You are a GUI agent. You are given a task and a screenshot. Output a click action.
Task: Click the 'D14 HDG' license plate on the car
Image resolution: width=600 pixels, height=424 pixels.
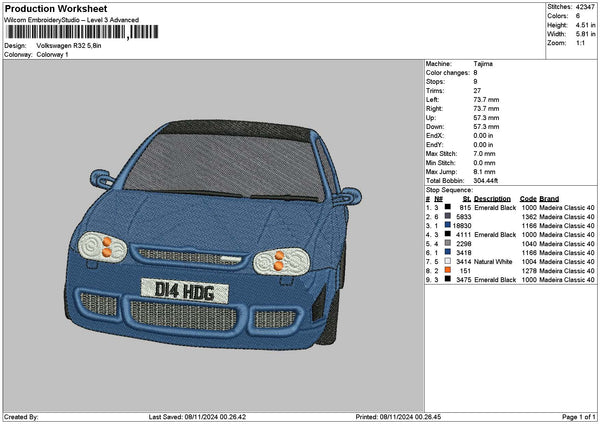point(185,292)
